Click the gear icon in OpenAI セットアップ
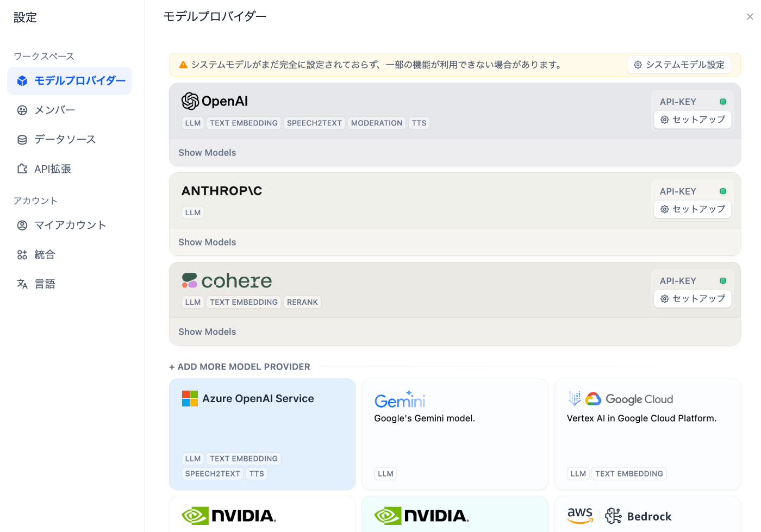The height and width of the screenshot is (532, 761). point(665,120)
